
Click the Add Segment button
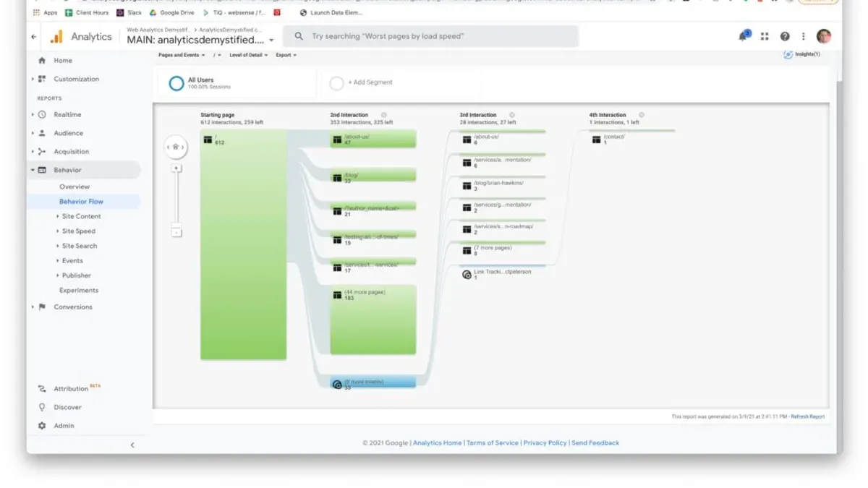pyautogui.click(x=370, y=82)
